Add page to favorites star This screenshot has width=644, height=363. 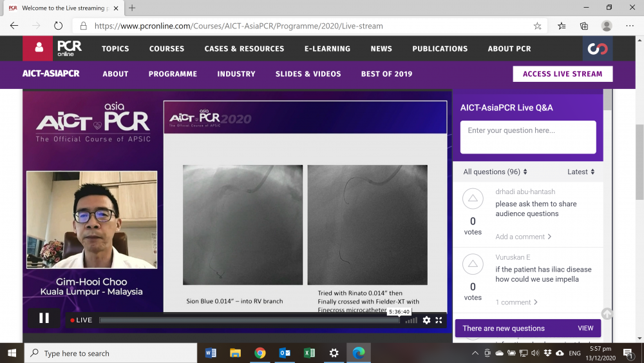537,26
